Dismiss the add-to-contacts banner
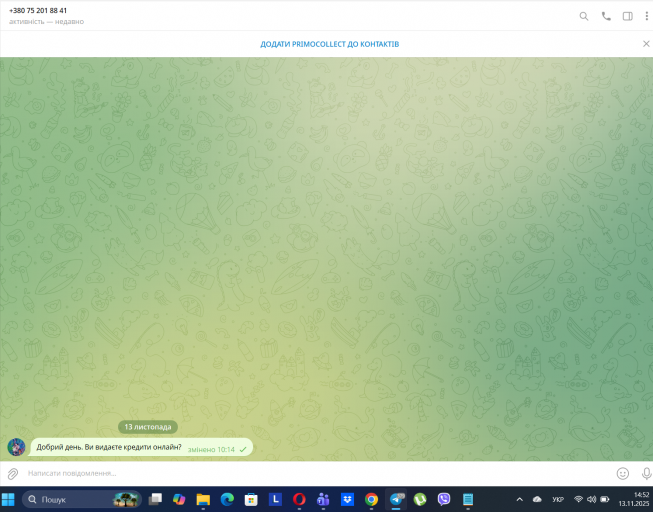The height and width of the screenshot is (512, 653). click(x=646, y=44)
